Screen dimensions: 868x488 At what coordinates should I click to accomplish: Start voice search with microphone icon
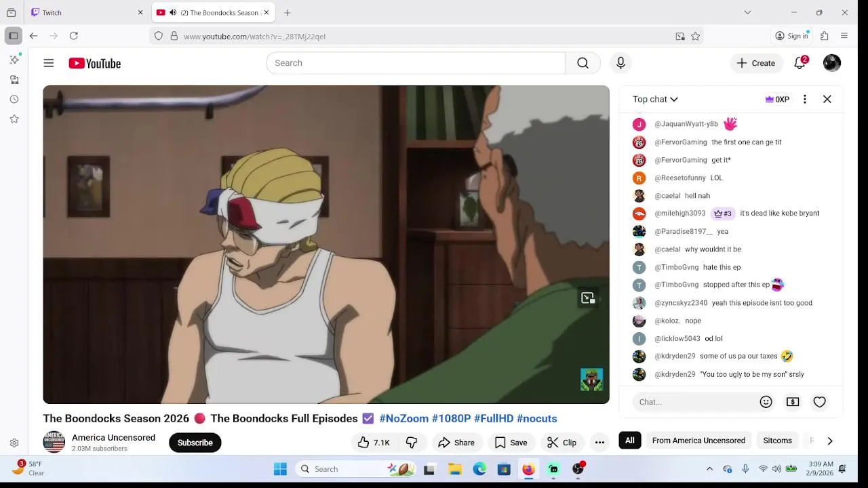click(x=620, y=63)
